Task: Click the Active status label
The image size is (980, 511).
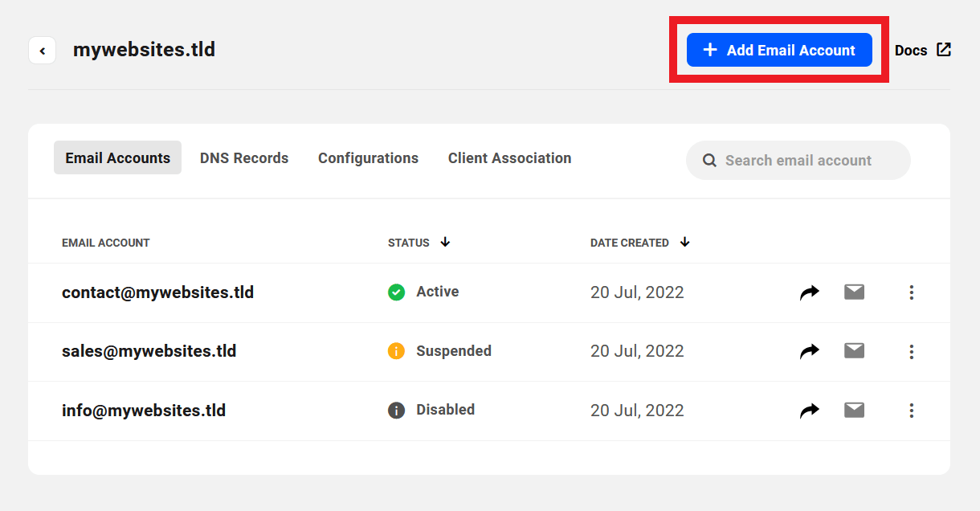Action: coord(438,292)
